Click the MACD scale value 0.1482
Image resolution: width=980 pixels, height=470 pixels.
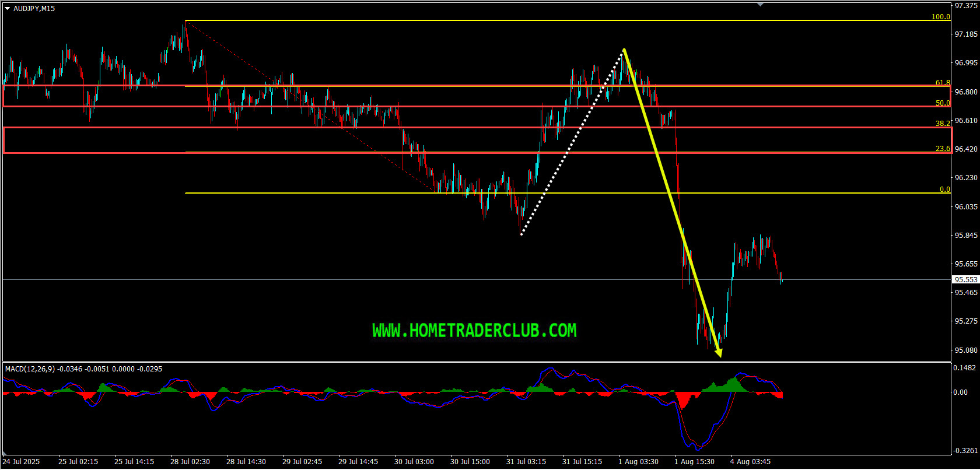point(964,368)
